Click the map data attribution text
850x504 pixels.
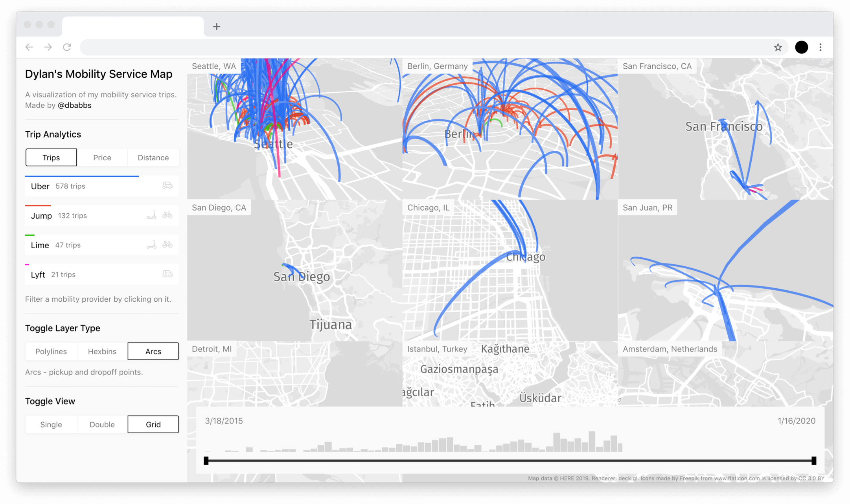pyautogui.click(x=676, y=478)
